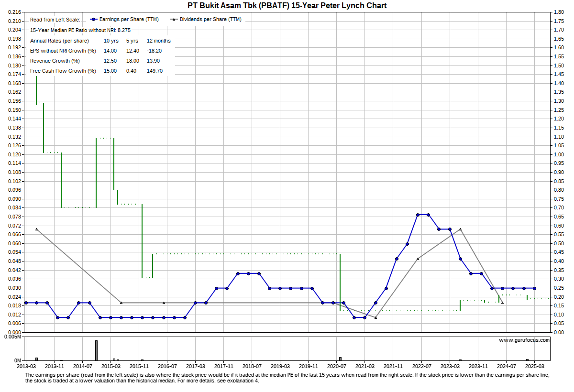Click the footnote mentioning 'explanation 4'
Screen dimensions: 574x392
(287, 378)
